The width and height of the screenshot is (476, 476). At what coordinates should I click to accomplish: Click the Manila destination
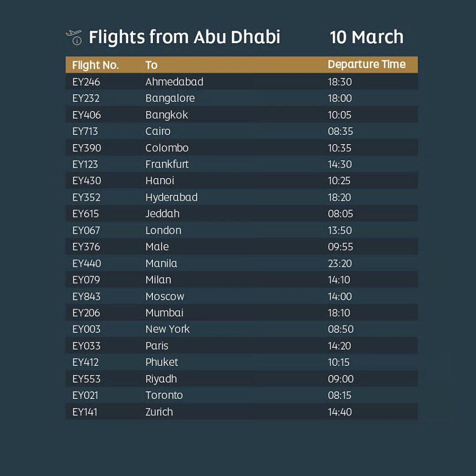click(161, 264)
